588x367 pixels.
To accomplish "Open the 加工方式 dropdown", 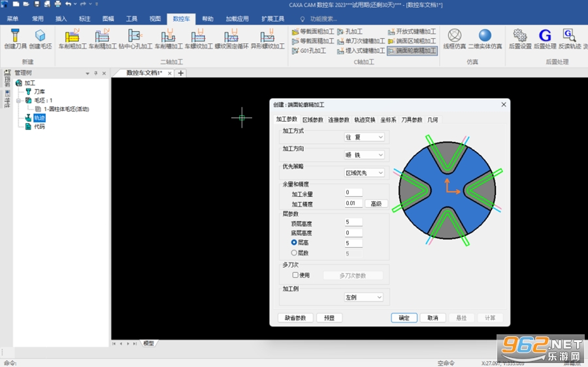I will 364,137.
